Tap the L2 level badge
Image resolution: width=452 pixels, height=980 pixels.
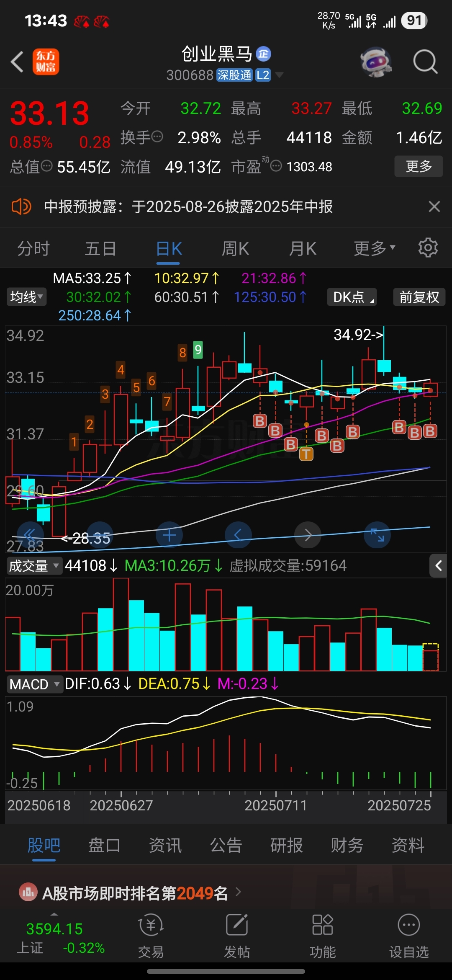point(263,75)
